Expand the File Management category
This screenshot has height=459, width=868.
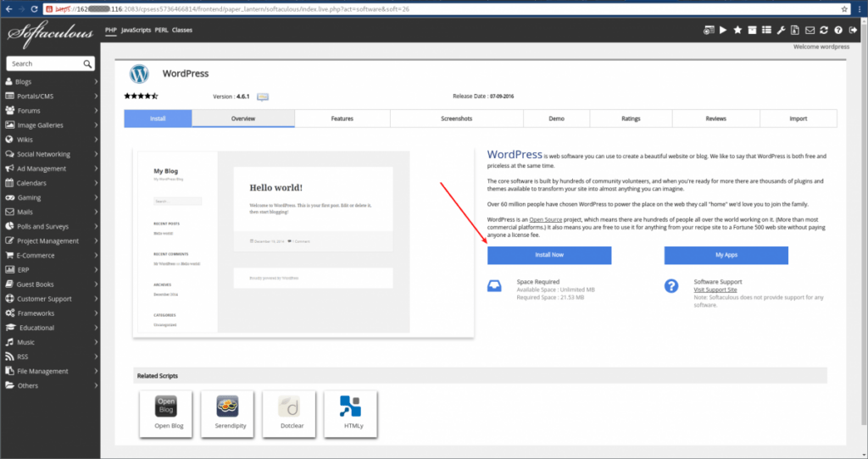click(x=51, y=371)
